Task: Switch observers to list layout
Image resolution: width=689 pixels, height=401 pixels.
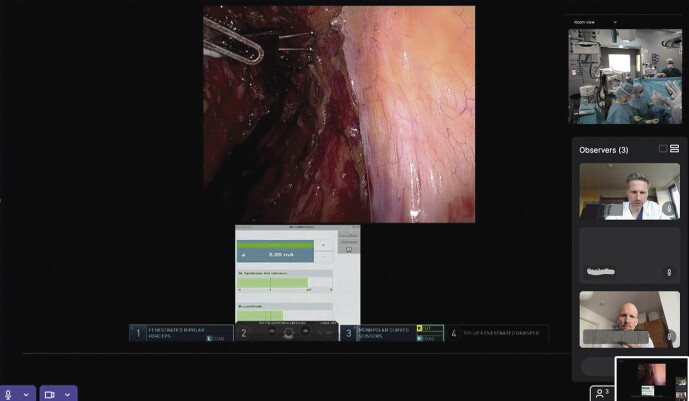Action: (x=675, y=149)
